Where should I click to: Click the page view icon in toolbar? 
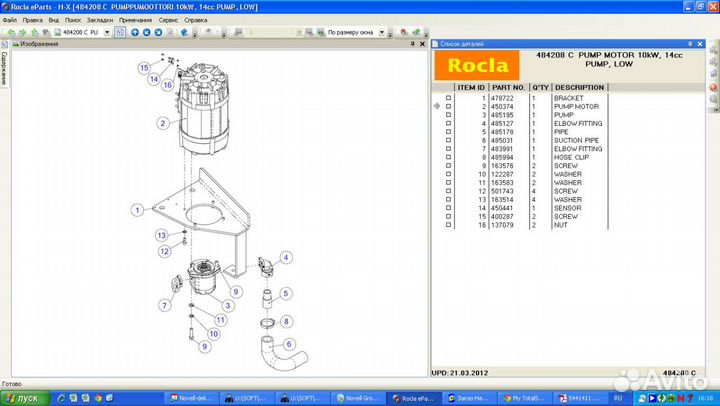[120, 32]
